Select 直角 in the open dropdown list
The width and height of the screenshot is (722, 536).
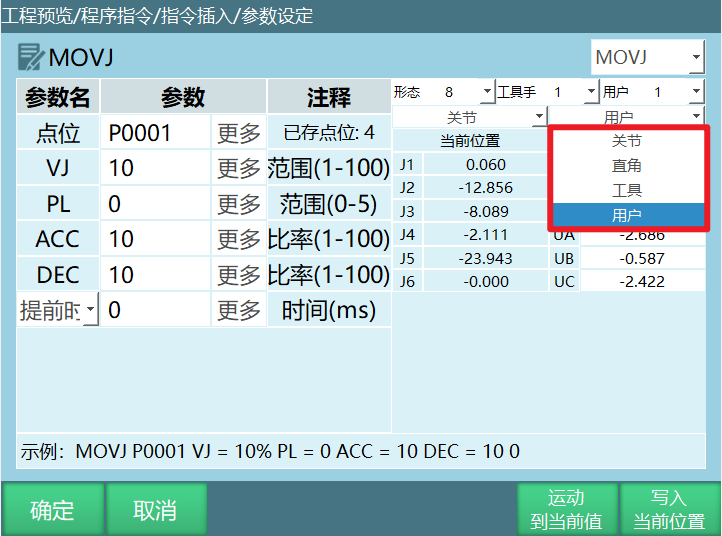coord(627,165)
